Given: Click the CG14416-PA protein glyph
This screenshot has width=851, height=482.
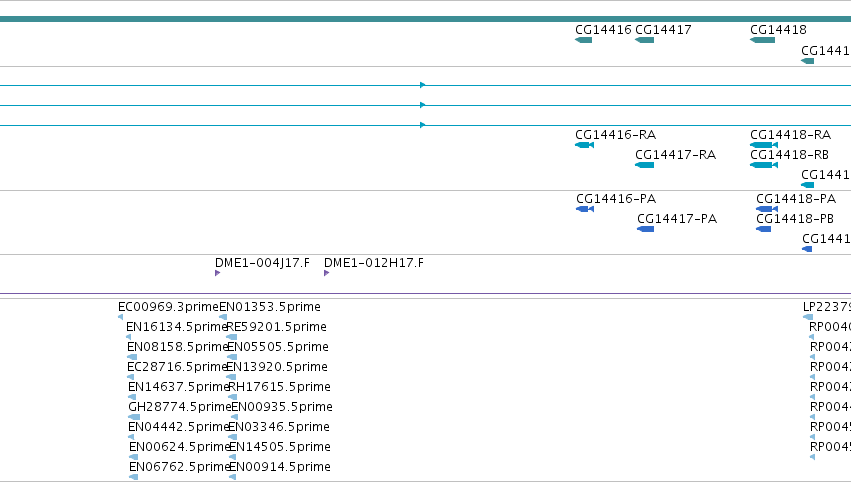Looking at the screenshot, I should click(585, 209).
